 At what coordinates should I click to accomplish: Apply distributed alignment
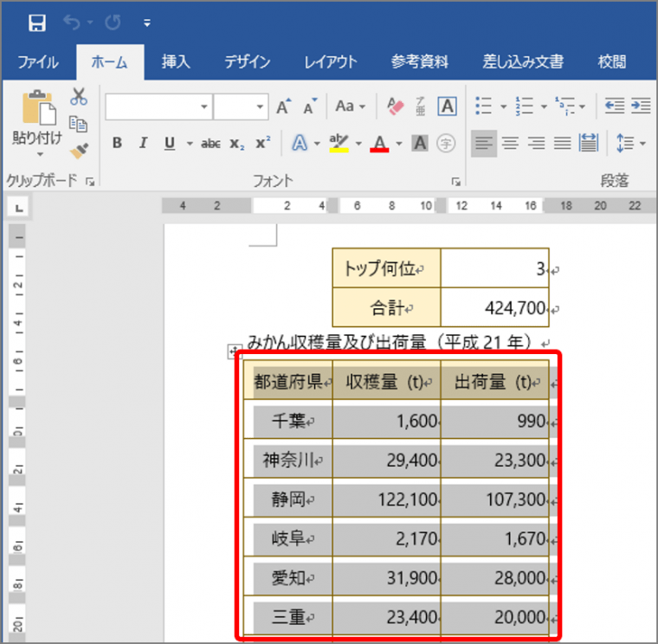pos(589,143)
